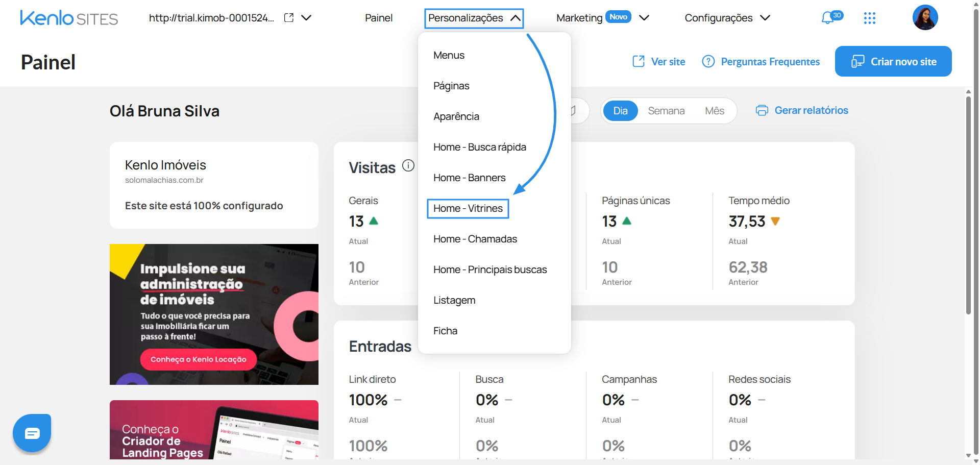Click the Ver site link

[x=659, y=62]
